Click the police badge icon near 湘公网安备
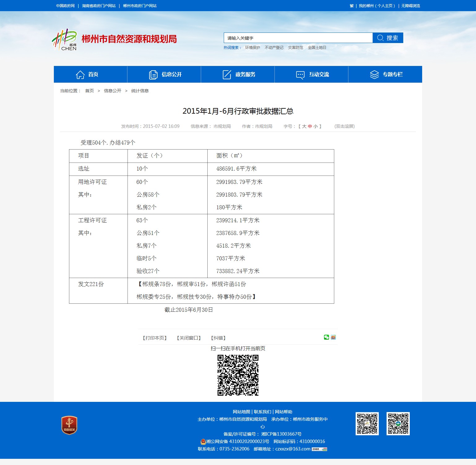 tap(203, 441)
